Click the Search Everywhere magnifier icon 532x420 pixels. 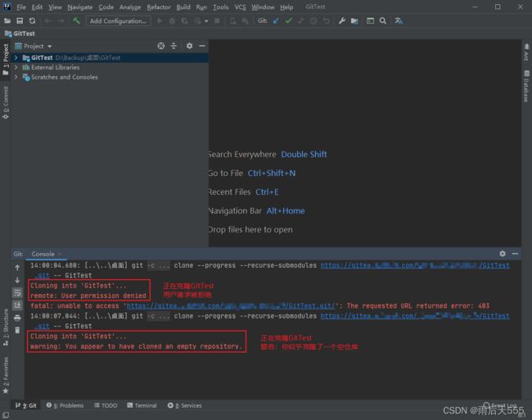pos(383,21)
